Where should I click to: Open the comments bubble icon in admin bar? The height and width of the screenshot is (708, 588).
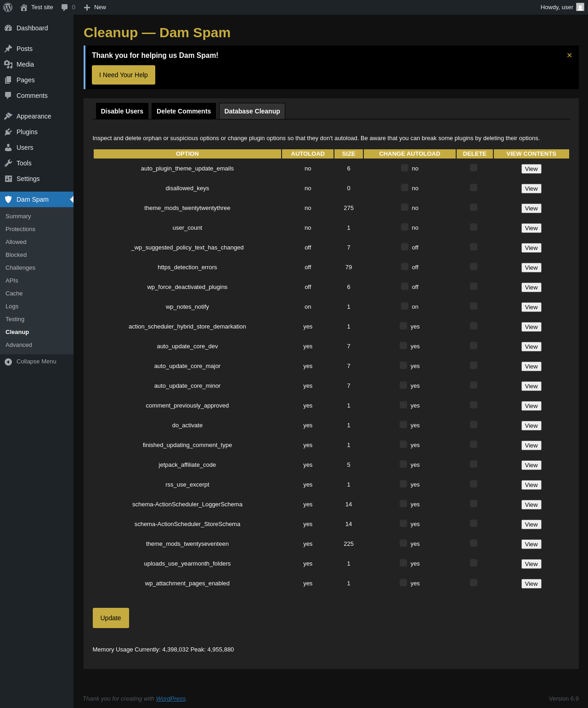[64, 7]
